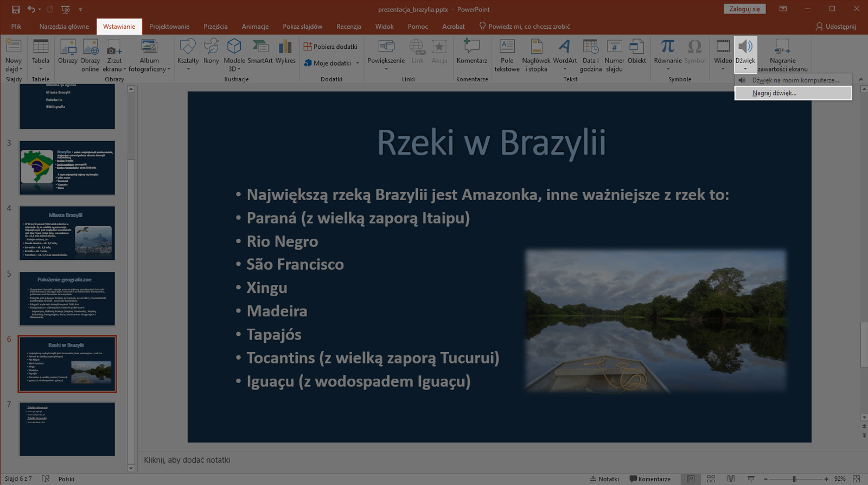Click the slide title Rzeki w Brazylii

click(491, 143)
